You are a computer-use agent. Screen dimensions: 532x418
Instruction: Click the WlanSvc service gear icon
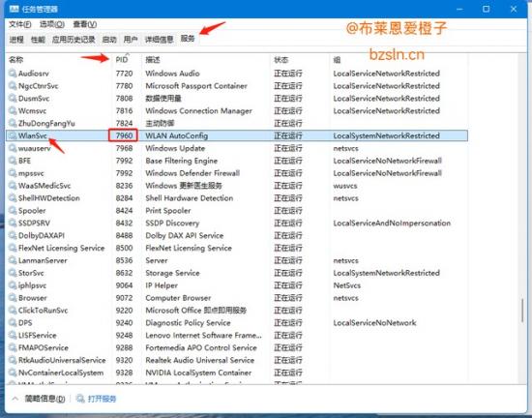(x=13, y=135)
